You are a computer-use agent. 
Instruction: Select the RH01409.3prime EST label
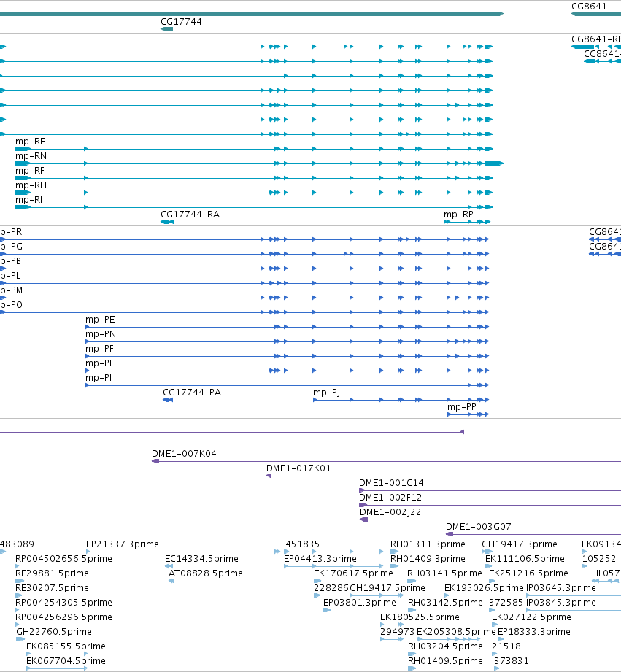click(x=428, y=558)
